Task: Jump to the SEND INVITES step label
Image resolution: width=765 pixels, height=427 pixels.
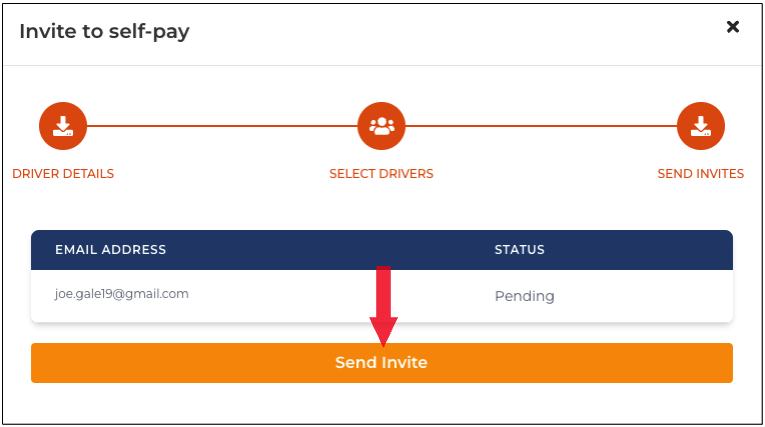Action: [701, 174]
